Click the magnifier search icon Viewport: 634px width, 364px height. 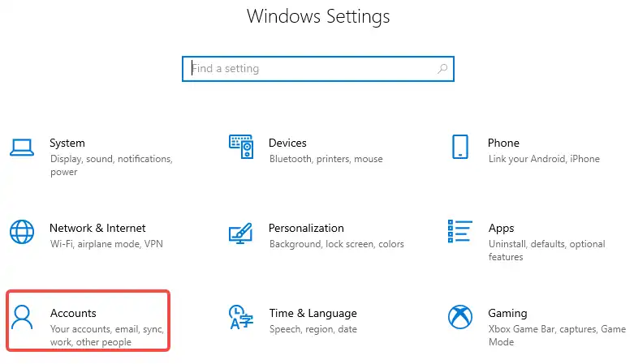[442, 69]
